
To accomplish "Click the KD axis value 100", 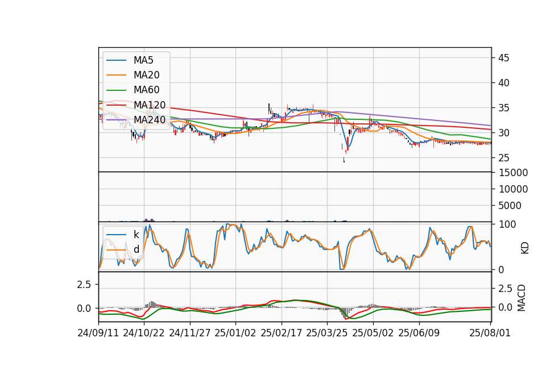I will click(x=507, y=224).
